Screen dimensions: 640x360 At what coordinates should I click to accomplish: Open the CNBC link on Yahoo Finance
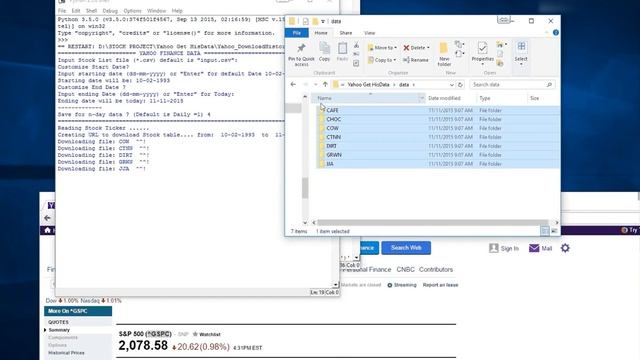[x=405, y=269]
